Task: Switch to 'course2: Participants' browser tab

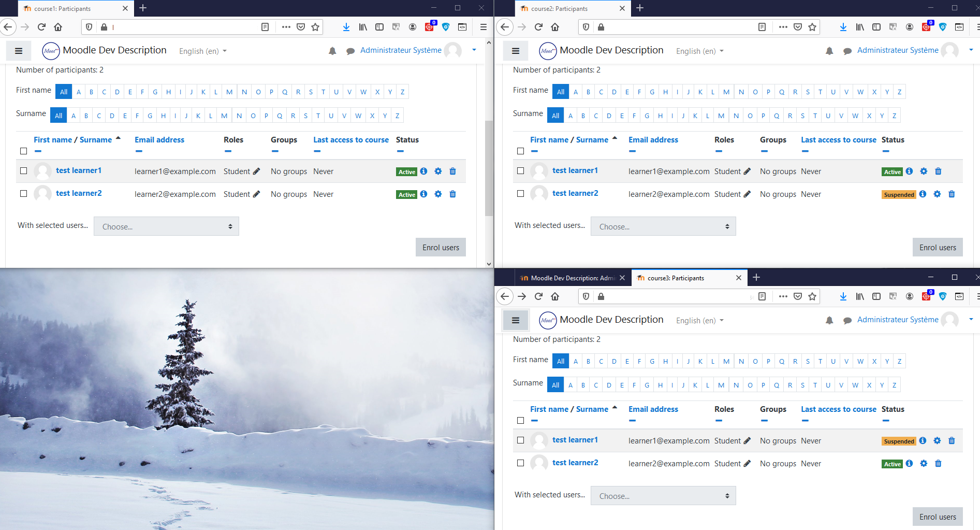Action: [x=573, y=8]
